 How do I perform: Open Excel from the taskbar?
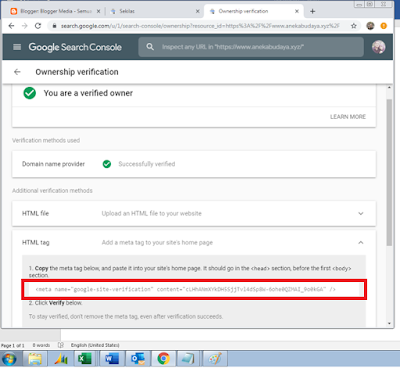point(85,359)
